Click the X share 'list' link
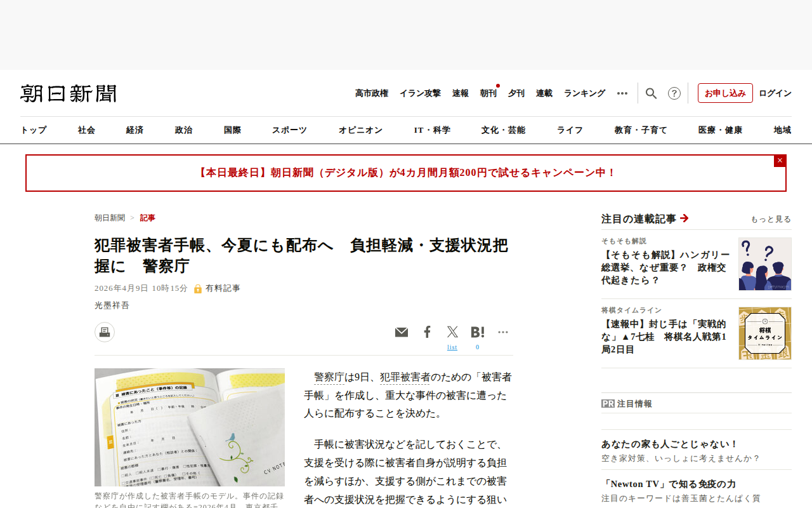This screenshot has height=508, width=812. coord(452,347)
